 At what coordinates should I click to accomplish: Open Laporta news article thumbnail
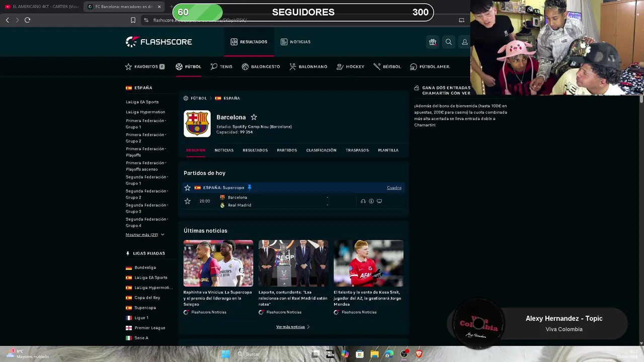click(293, 263)
